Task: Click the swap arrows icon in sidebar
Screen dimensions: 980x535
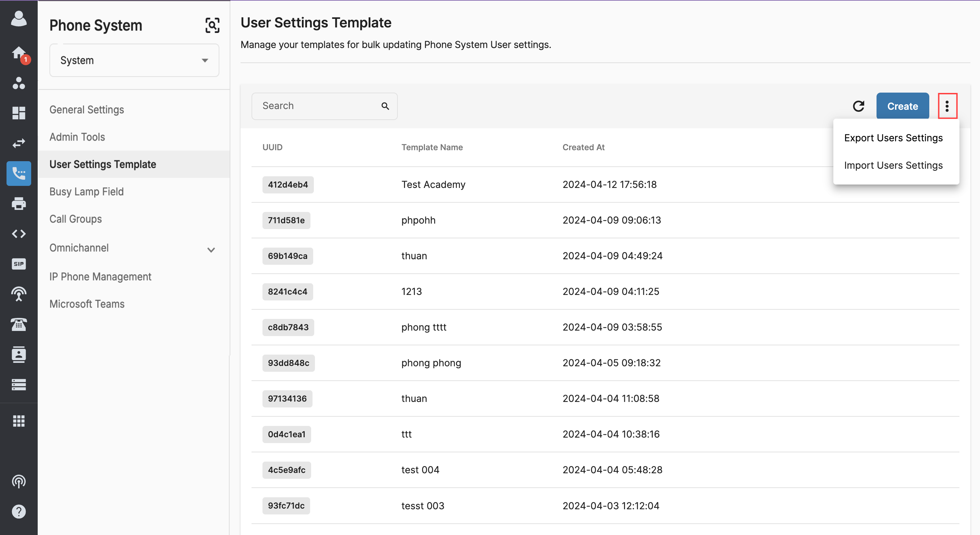Action: tap(19, 143)
